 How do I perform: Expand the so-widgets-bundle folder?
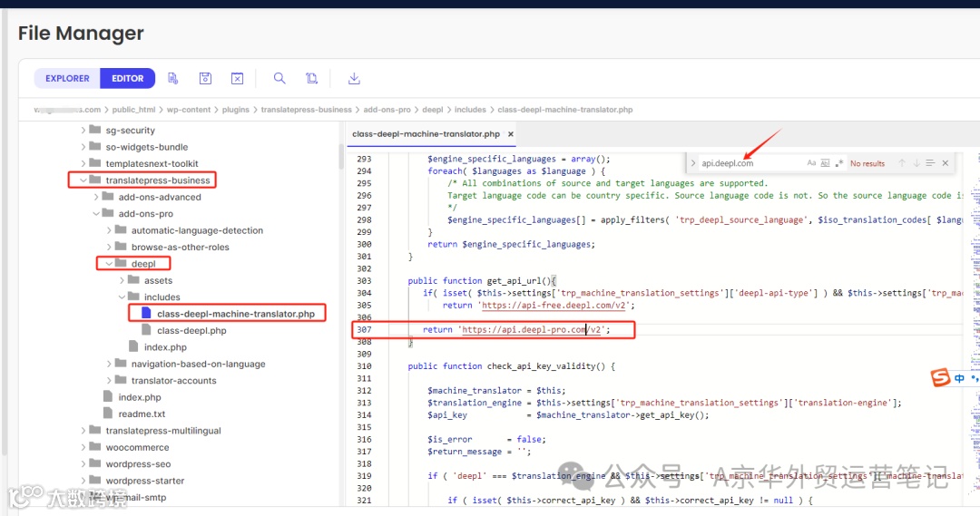(x=83, y=147)
